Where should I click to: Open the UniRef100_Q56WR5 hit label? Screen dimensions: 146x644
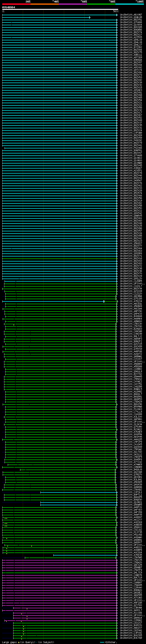pyautogui.click(x=131, y=505)
